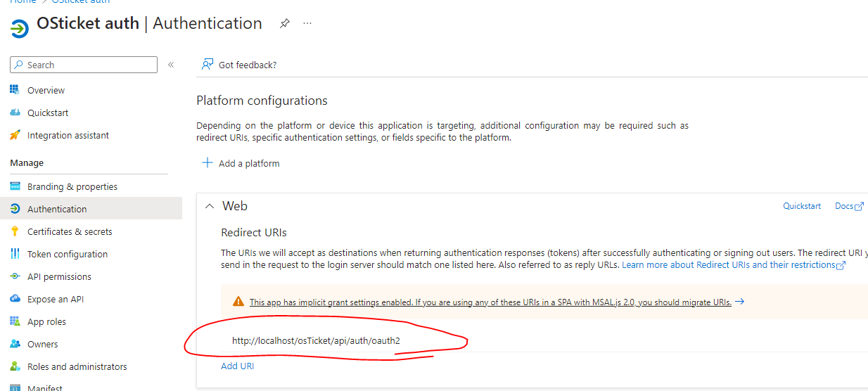The width and height of the screenshot is (868, 391).
Task: Click the Overview grid icon
Action: point(15,90)
